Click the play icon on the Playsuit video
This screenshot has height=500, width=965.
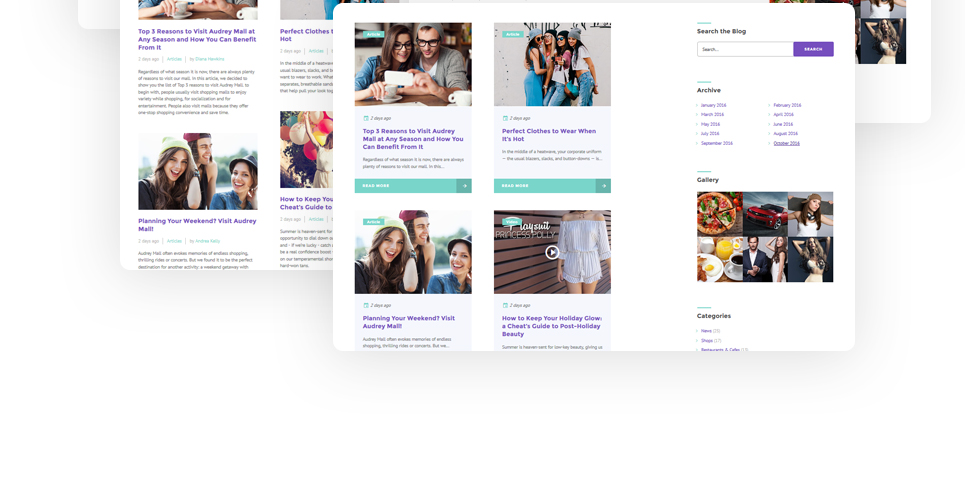552,252
